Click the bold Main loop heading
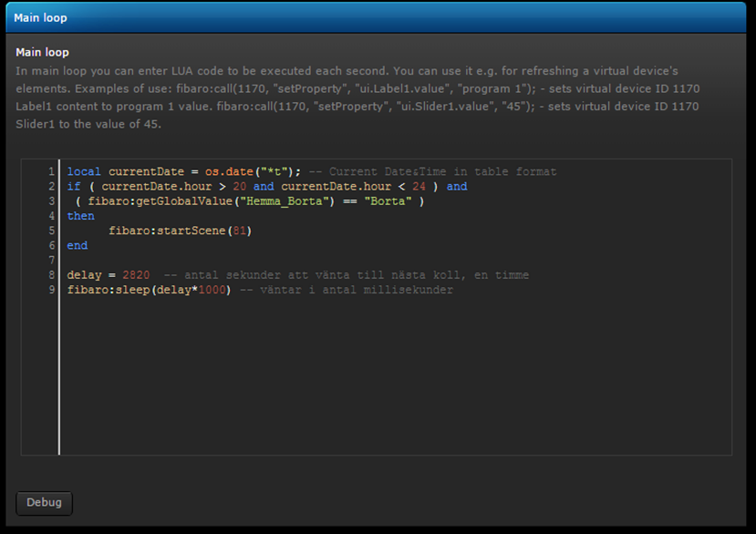The height and width of the screenshot is (534, 756). [x=42, y=52]
